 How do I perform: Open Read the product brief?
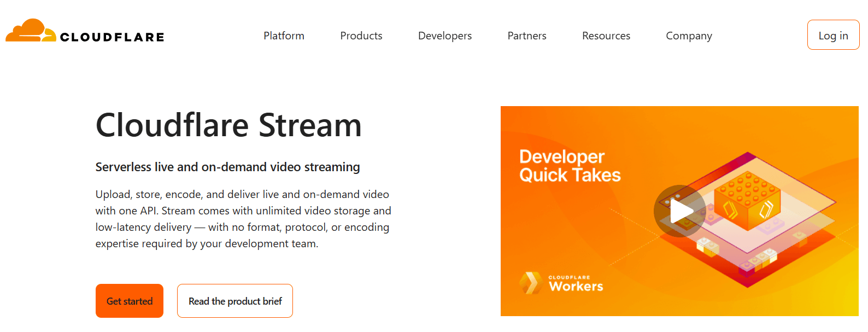[x=235, y=301]
